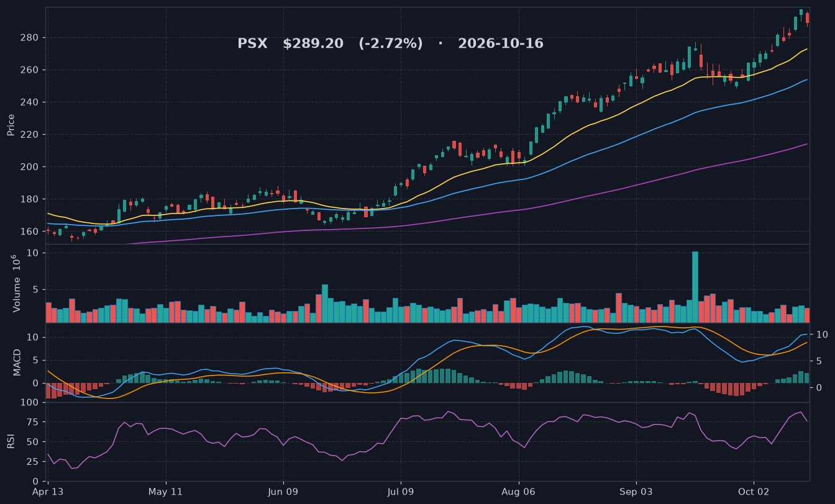The width and height of the screenshot is (835, 504).
Task: Select the 240 price tick label
Action: [30, 102]
